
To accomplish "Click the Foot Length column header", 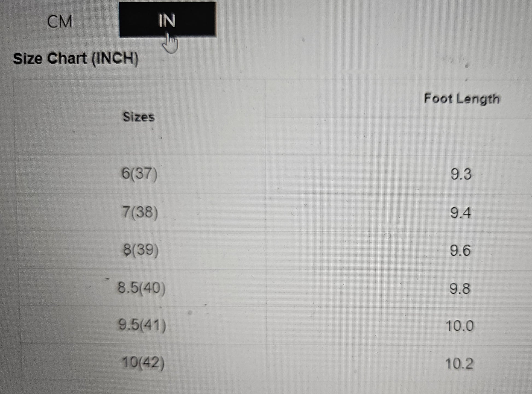I will pyautogui.click(x=461, y=99).
